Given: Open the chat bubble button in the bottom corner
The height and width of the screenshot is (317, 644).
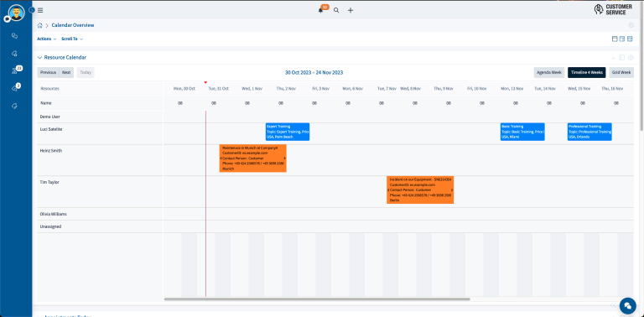Looking at the screenshot, I should click(627, 305).
